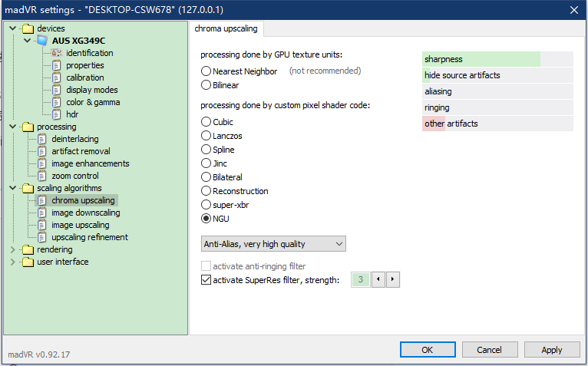Expand the user interface node

[13, 262]
